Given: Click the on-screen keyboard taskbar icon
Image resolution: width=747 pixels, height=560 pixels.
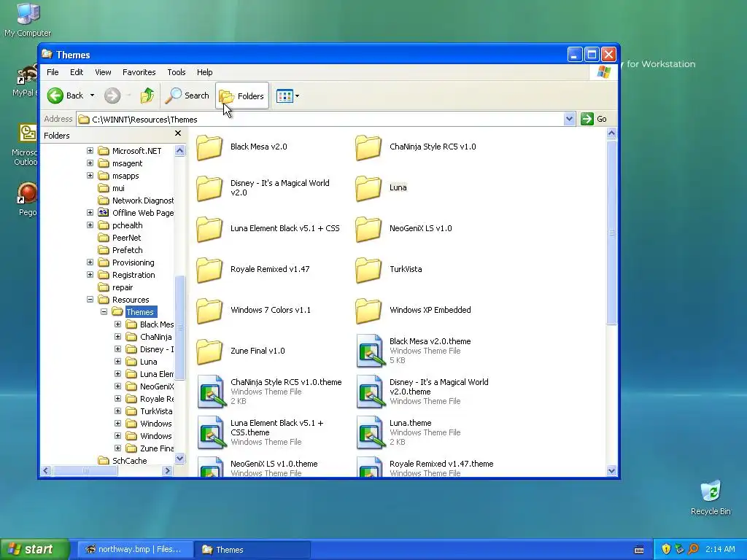Looking at the screenshot, I should [639, 550].
